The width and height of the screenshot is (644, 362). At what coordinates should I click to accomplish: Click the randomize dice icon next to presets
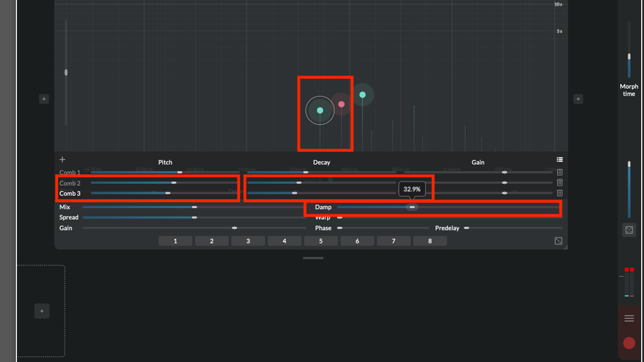[x=558, y=241]
